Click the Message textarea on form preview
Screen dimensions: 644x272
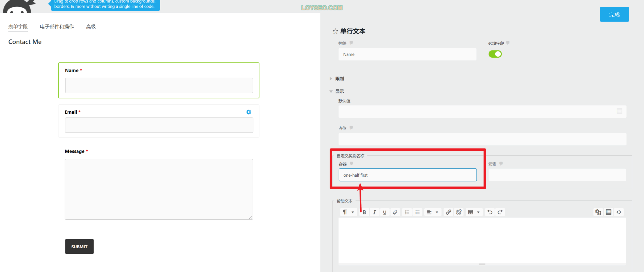click(159, 189)
